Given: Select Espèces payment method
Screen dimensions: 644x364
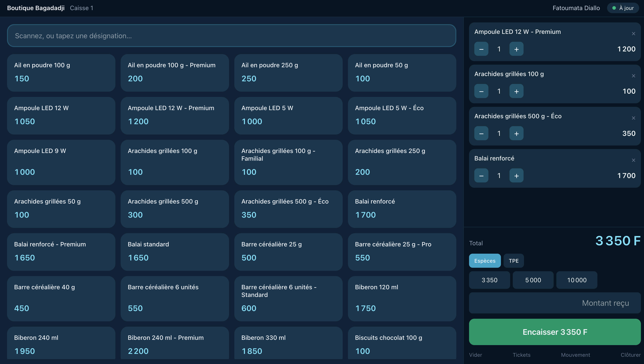Looking at the screenshot, I should tap(485, 261).
